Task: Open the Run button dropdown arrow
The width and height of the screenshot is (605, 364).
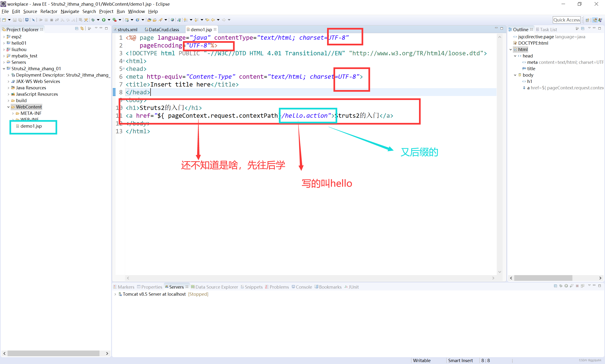Action: [109, 20]
